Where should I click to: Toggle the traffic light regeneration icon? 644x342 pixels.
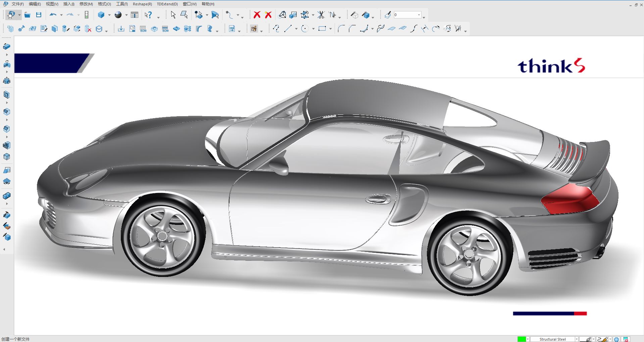pyautogui.click(x=87, y=15)
